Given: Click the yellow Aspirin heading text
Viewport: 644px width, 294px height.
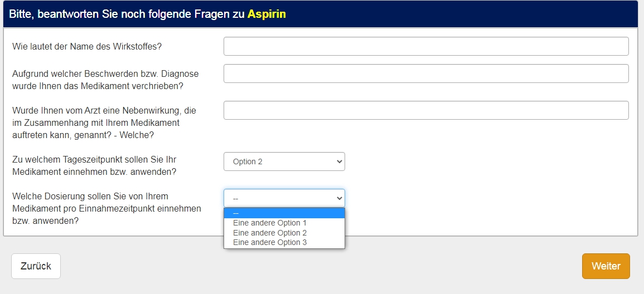Looking at the screenshot, I should [267, 14].
